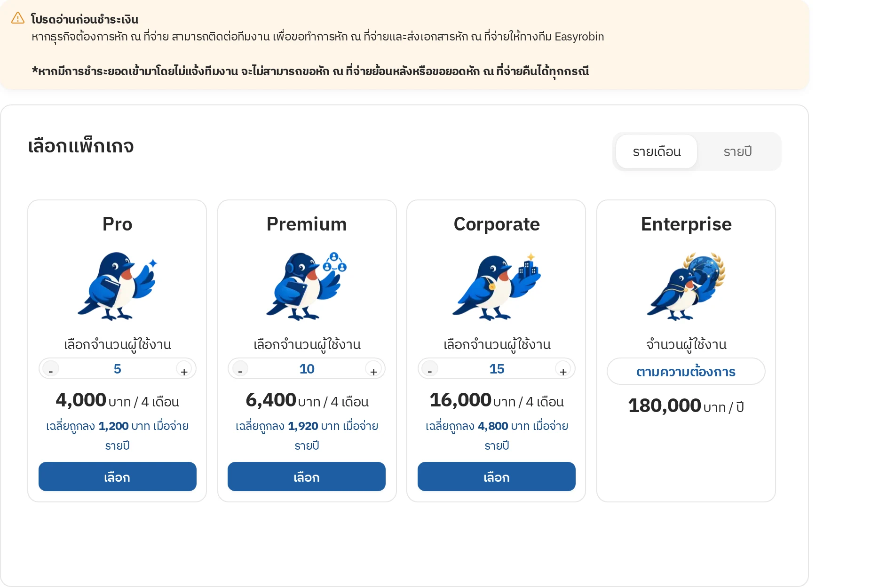The image size is (871, 588).
Task: Decrease Premium user count with minus
Action: (240, 369)
